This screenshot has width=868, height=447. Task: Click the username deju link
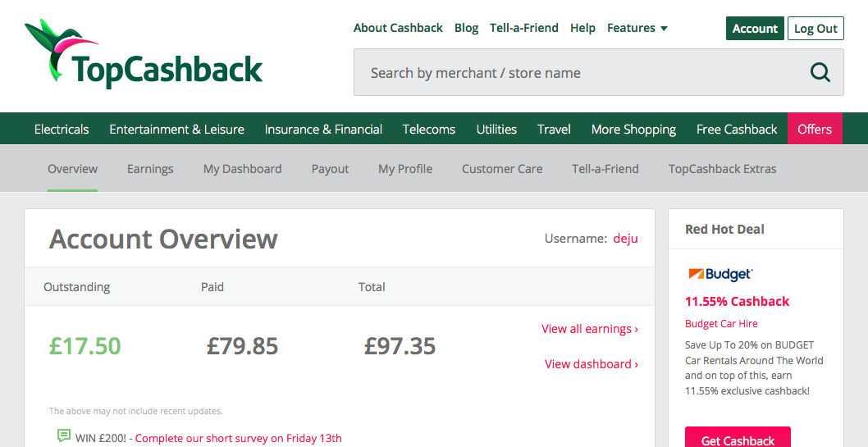pos(625,239)
